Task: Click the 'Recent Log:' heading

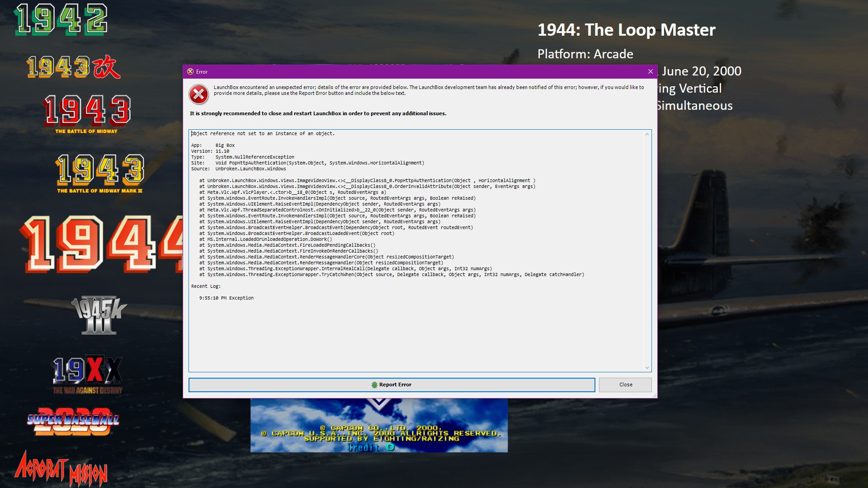Action: 206,286
